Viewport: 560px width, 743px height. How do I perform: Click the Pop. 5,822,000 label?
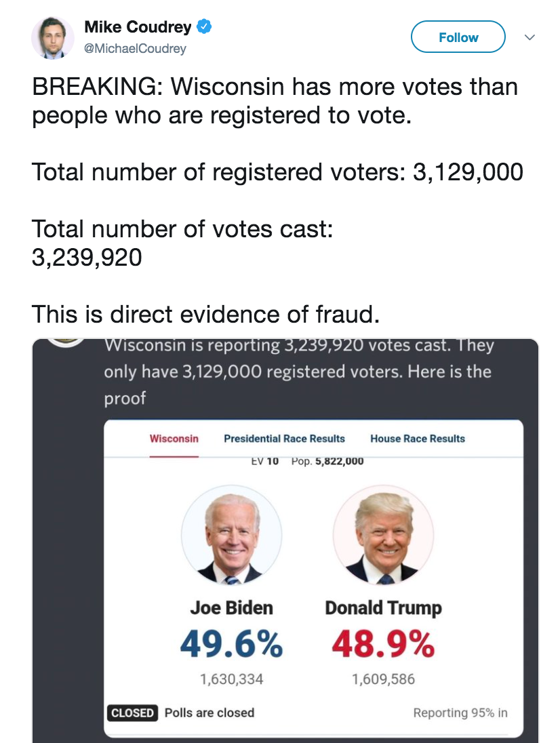click(327, 462)
